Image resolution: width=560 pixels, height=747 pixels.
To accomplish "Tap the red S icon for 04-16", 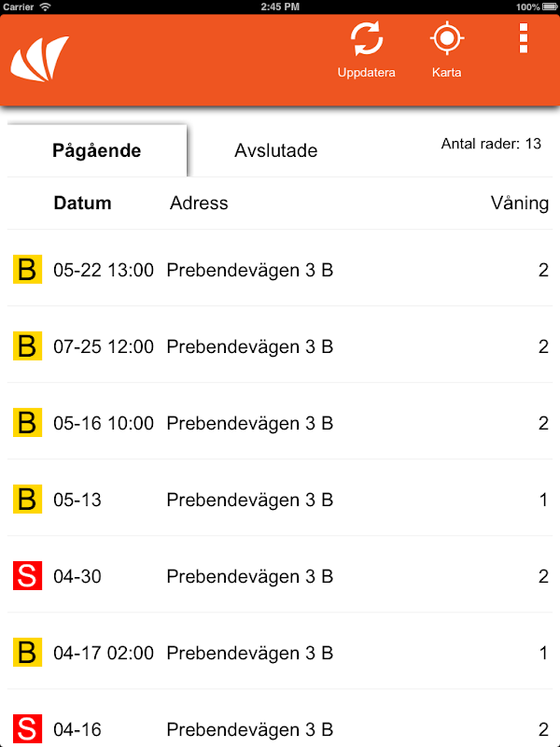I will (27, 729).
